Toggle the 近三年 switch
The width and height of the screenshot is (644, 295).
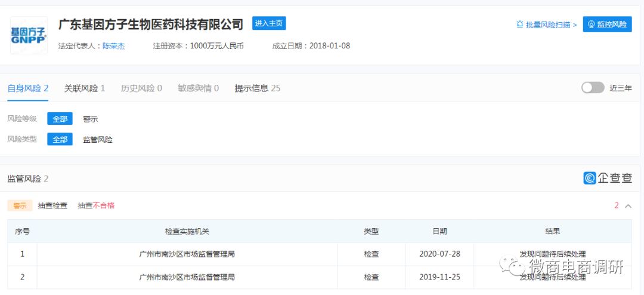pos(593,88)
